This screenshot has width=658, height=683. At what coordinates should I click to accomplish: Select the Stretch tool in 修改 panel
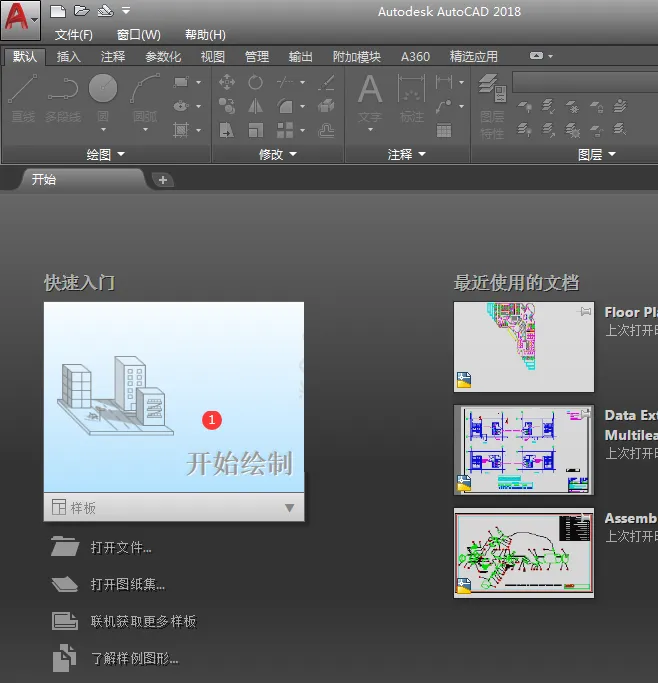point(227,130)
